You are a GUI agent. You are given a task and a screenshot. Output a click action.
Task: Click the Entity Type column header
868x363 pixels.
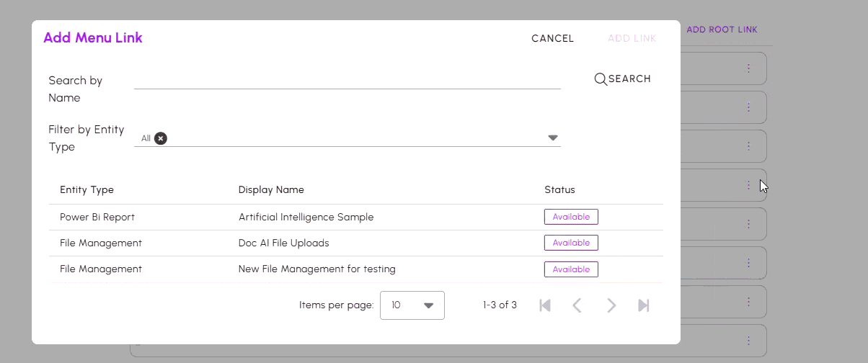(x=87, y=190)
